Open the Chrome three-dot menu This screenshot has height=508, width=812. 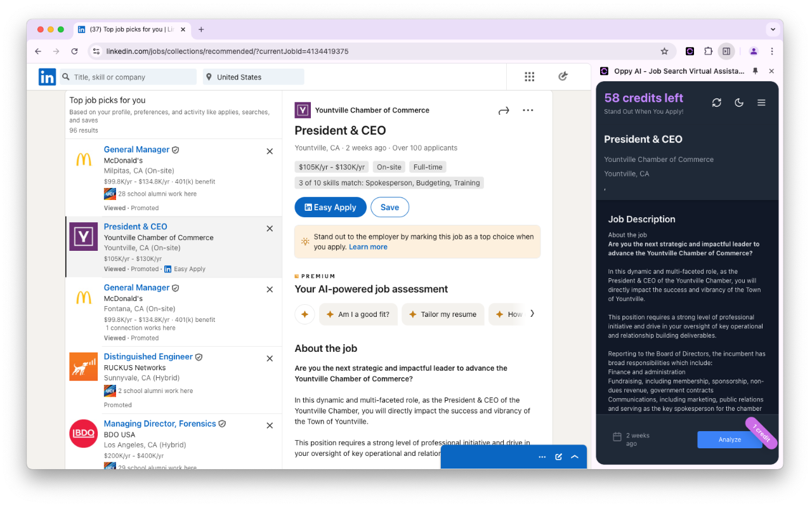pyautogui.click(x=772, y=51)
